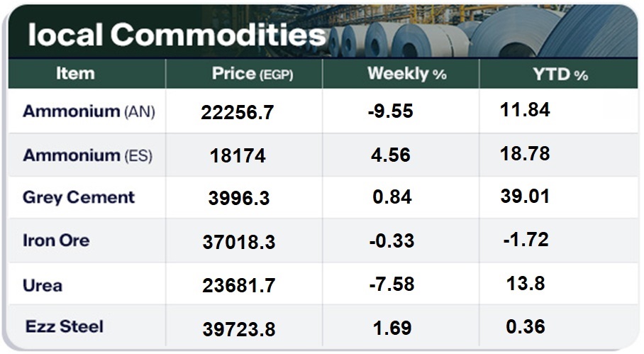The width and height of the screenshot is (644, 354).
Task: Select the Ezz Steel price 39723.8
Action: (x=240, y=329)
